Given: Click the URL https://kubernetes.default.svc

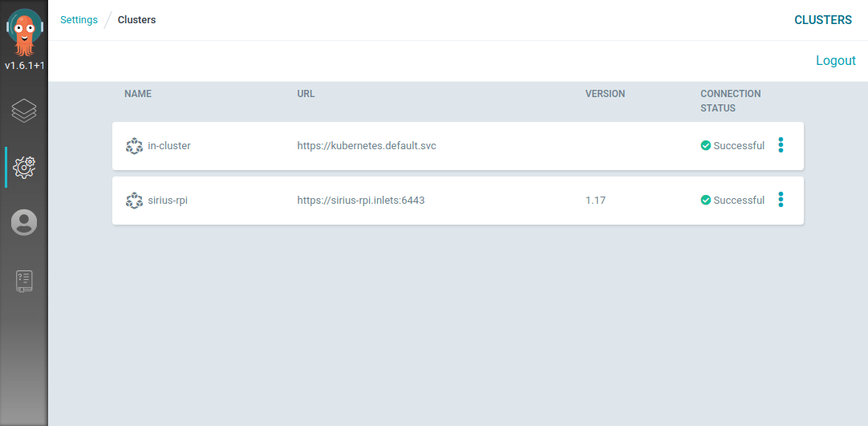Looking at the screenshot, I should (x=367, y=146).
